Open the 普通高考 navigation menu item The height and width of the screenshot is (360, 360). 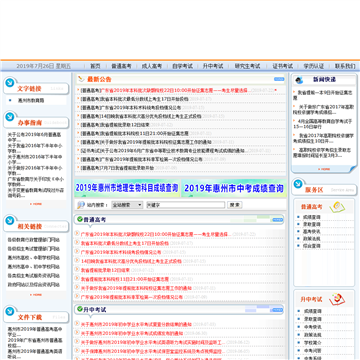121,66
